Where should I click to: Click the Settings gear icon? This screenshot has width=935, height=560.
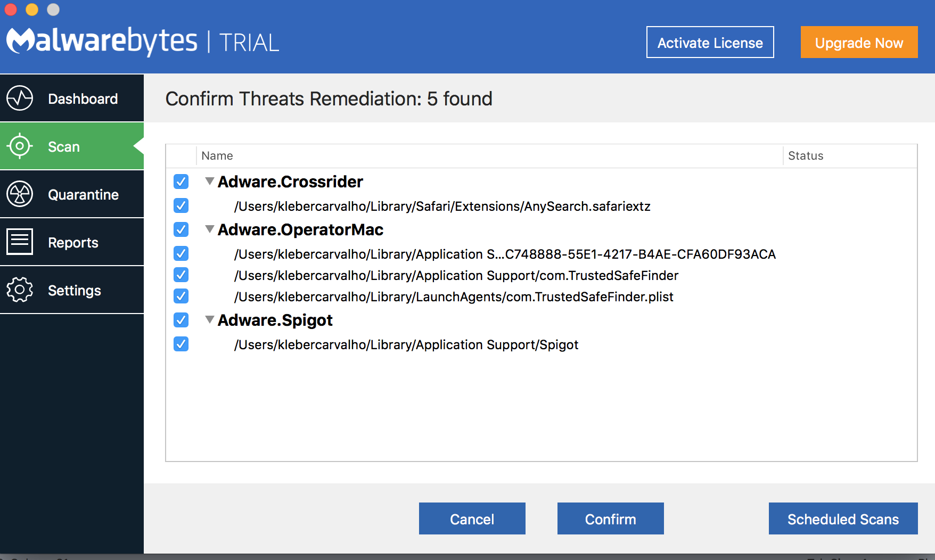(x=20, y=290)
